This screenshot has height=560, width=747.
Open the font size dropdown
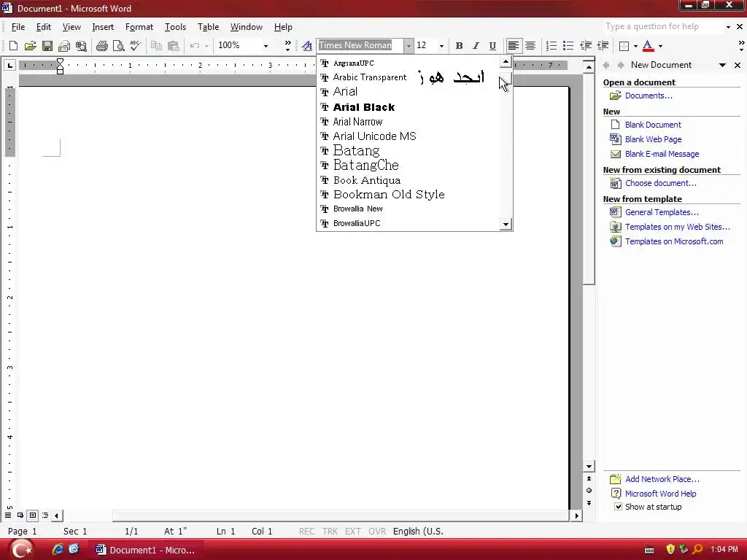441,46
